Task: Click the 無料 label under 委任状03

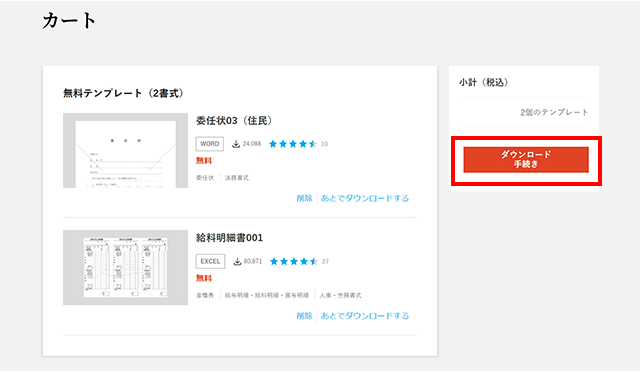Action: click(x=204, y=160)
